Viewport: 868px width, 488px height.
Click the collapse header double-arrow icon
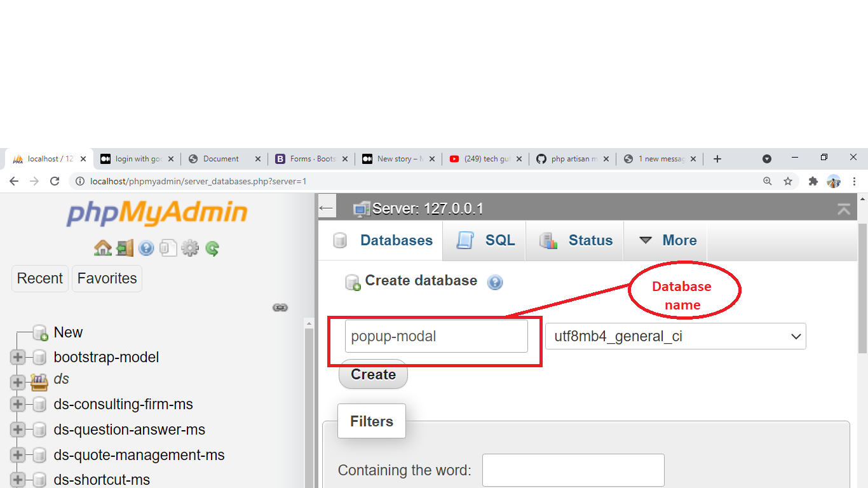pos(844,208)
